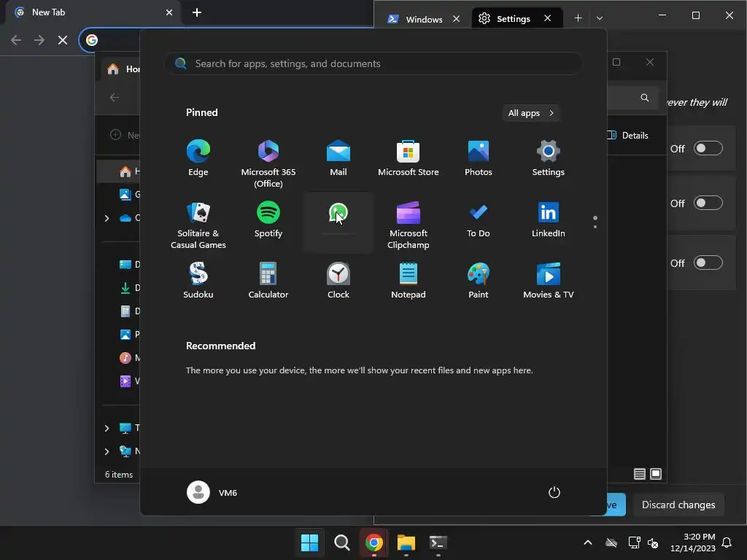Expand Network node in Explorer tree
Screen dimensions: 747x560
pyautogui.click(x=107, y=451)
